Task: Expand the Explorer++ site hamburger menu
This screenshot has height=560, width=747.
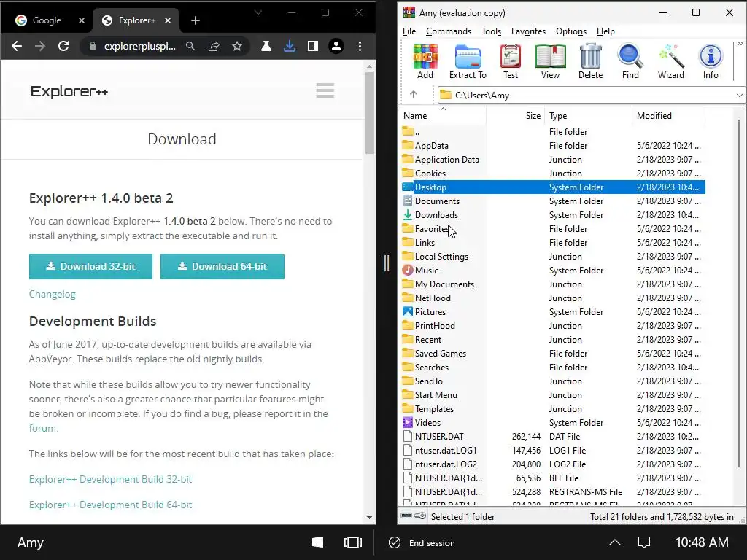Action: pos(325,90)
